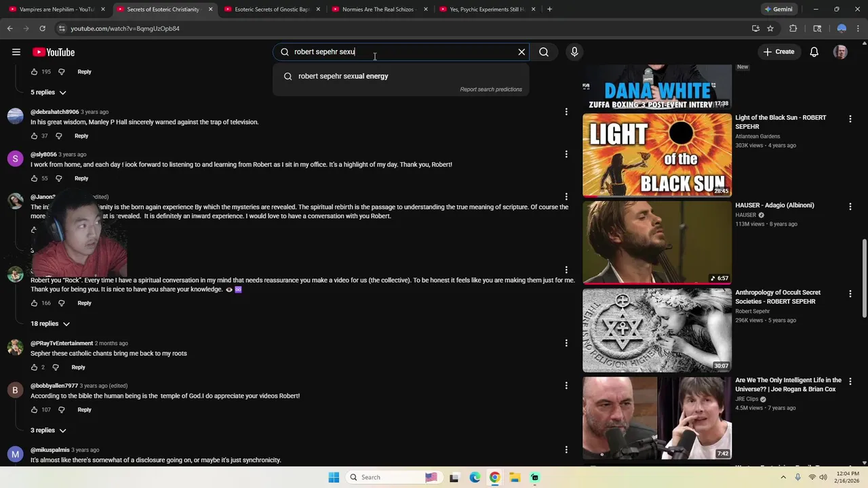Open options menu for @debrahatch8906 comment
The width and height of the screenshot is (868, 488).
566,112
